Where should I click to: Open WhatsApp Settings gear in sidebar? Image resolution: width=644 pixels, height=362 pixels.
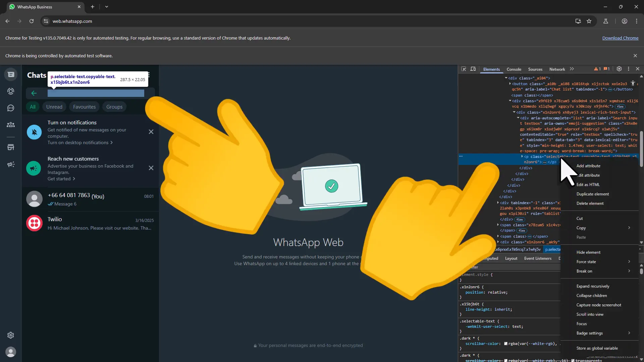[x=11, y=335]
